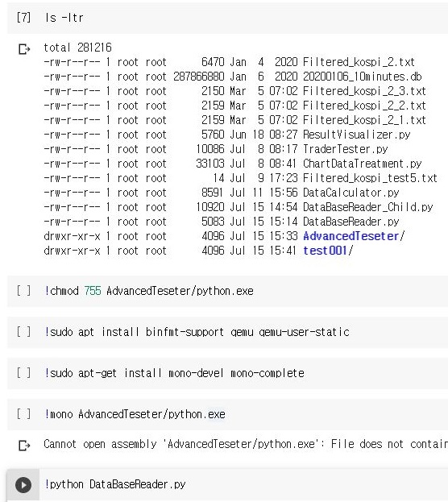This screenshot has width=448, height=502.
Task: Click output icon beside 'total 281216'
Action: [x=24, y=49]
